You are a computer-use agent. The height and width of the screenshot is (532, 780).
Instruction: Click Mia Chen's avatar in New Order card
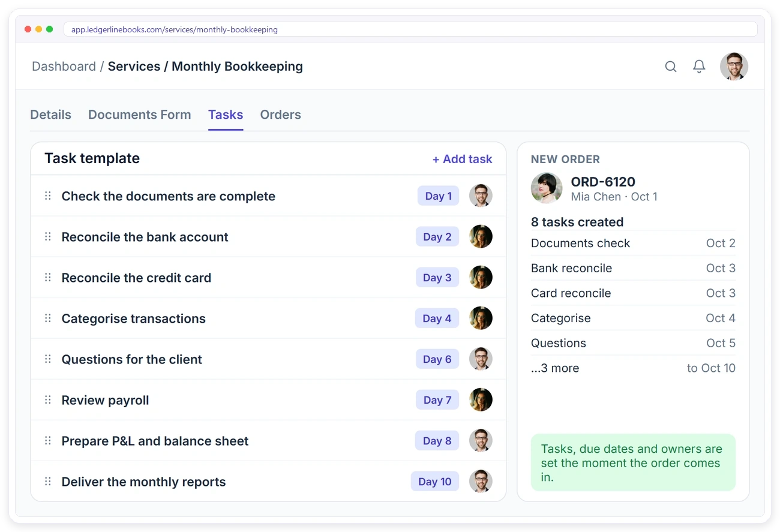547,188
